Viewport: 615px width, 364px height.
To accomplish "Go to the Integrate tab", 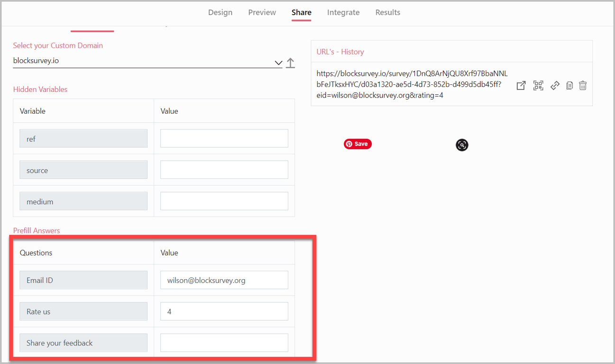I will [x=343, y=12].
